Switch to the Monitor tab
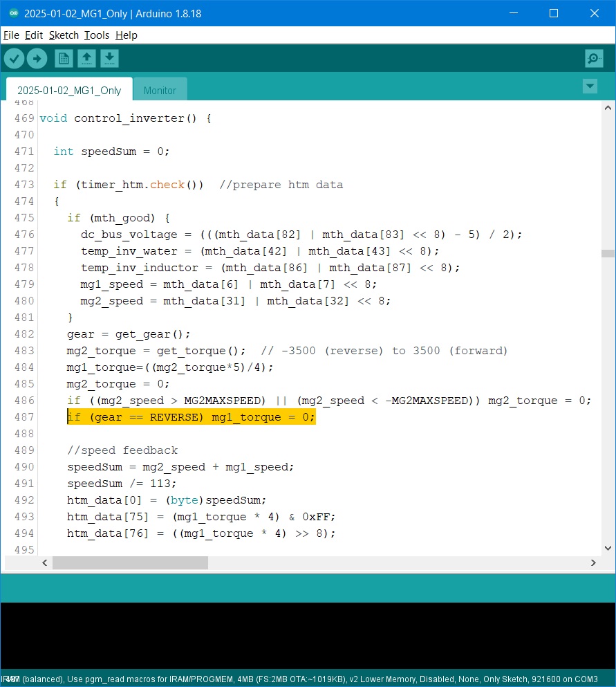 click(x=160, y=91)
